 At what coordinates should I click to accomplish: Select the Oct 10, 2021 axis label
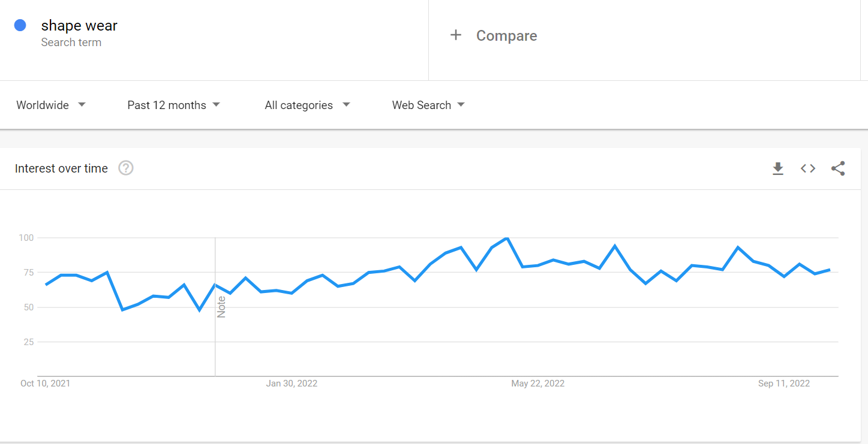[x=45, y=383]
